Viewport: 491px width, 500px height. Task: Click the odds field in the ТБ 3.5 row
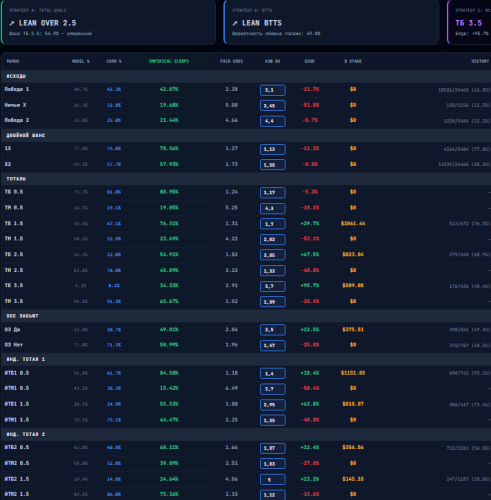coord(273,286)
